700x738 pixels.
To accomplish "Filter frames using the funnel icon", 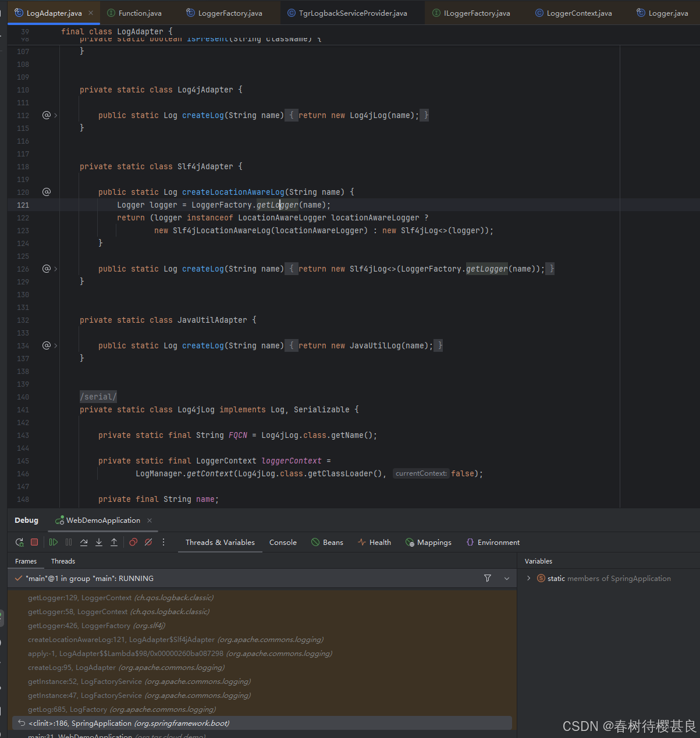I will 488,578.
